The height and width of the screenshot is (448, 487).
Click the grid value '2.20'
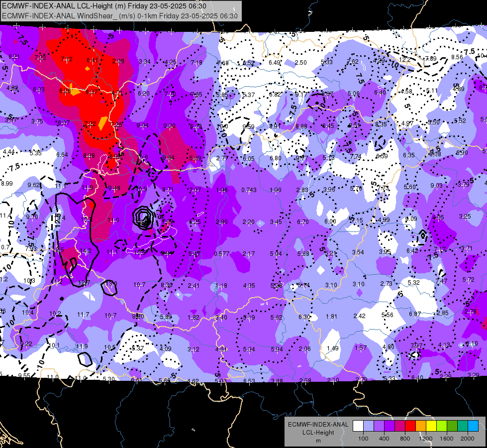pos(248,222)
